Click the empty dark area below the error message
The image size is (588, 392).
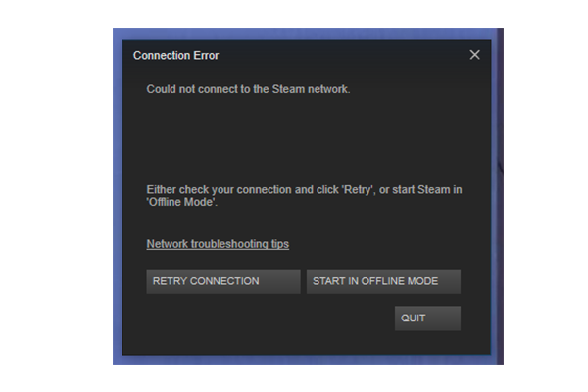(x=304, y=139)
